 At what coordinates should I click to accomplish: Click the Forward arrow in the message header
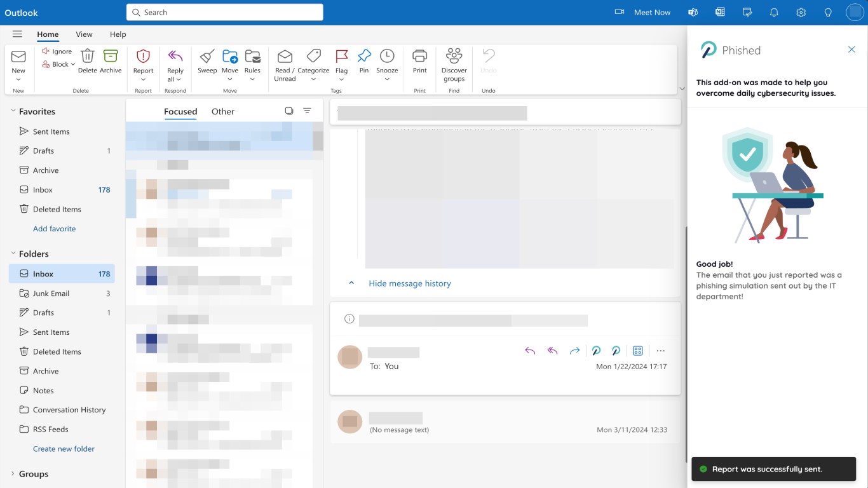574,351
